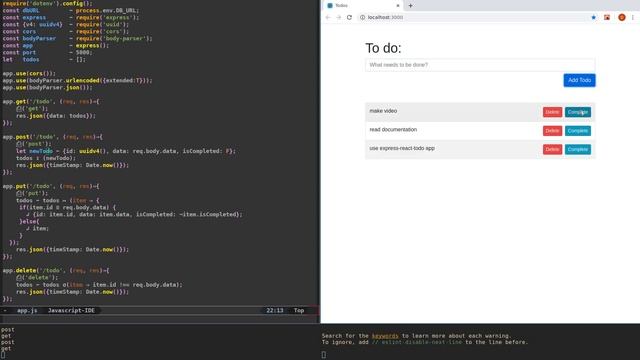Viewport: 640px width, 360px height.
Task: Click the 'To do:' heading
Action: pos(383,48)
